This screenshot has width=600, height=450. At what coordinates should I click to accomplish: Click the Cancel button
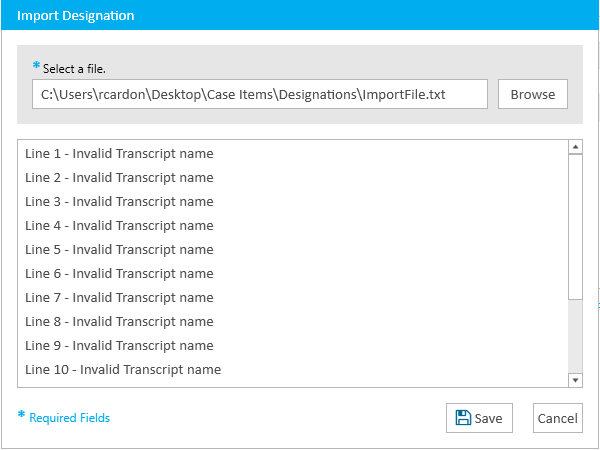(x=558, y=418)
